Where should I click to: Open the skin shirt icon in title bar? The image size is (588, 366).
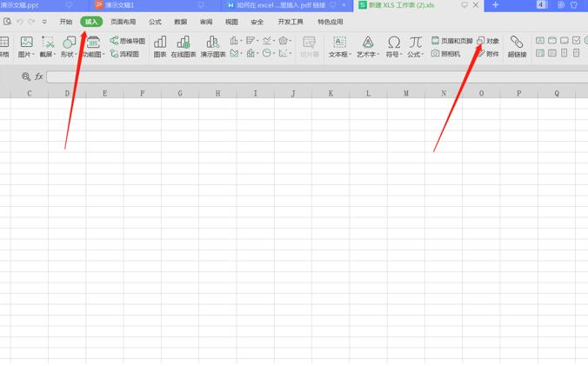573,5
